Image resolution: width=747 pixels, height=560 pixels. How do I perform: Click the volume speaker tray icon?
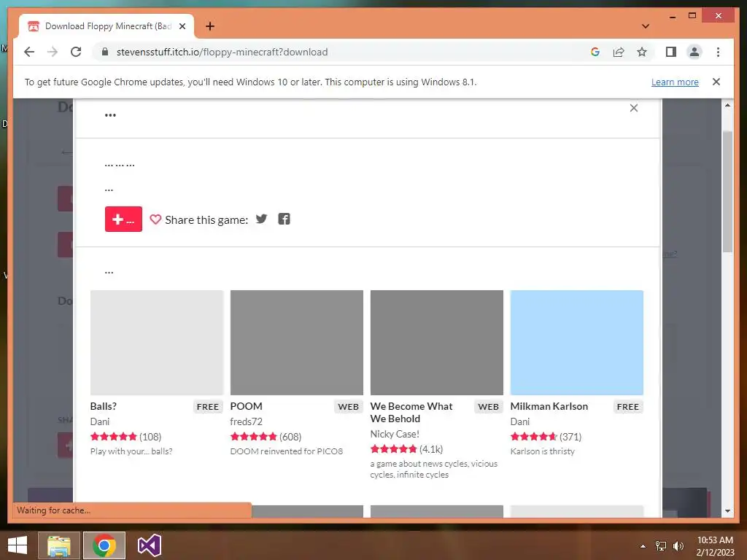click(x=678, y=546)
